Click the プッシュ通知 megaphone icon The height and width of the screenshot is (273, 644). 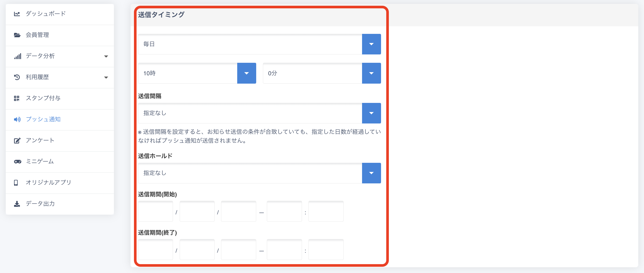click(17, 119)
